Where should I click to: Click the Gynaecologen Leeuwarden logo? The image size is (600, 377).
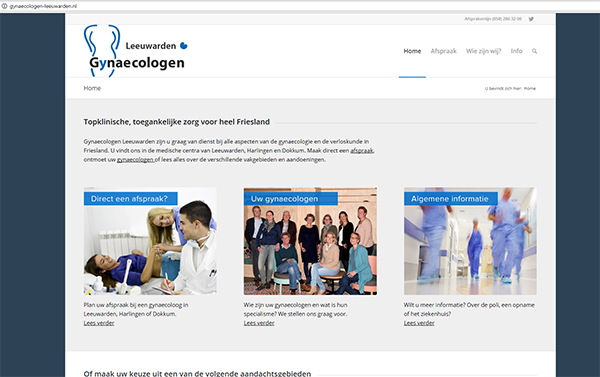135,51
